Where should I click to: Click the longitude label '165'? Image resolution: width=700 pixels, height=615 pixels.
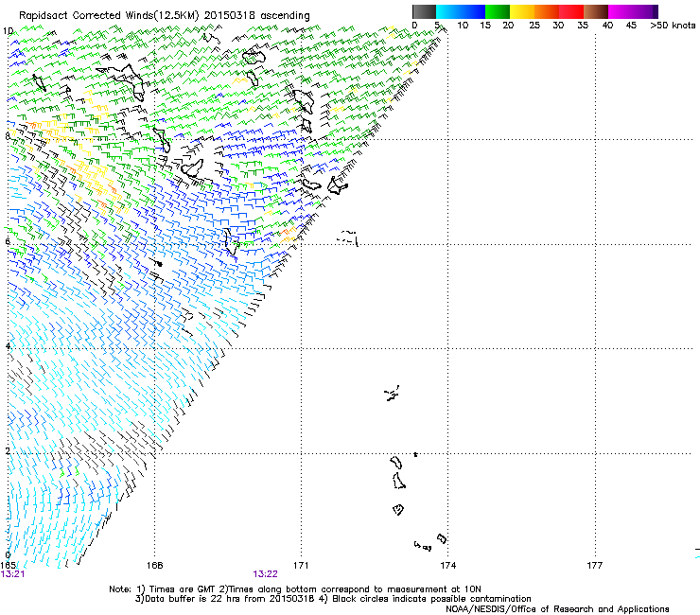coord(8,566)
